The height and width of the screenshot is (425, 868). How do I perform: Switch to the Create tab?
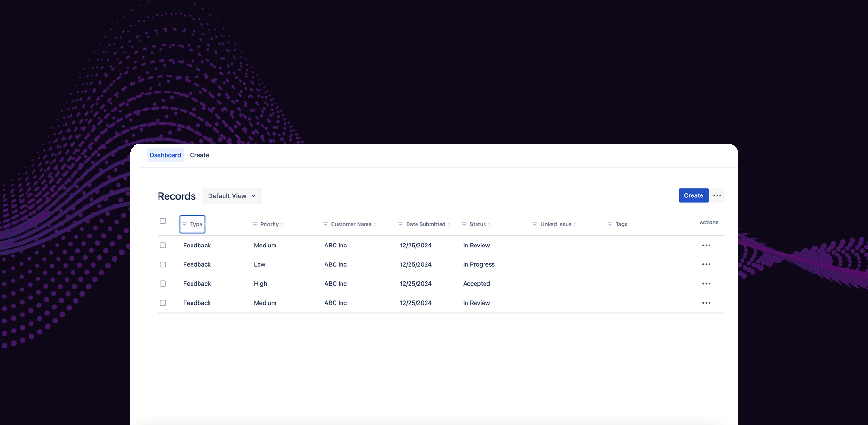[x=199, y=155]
